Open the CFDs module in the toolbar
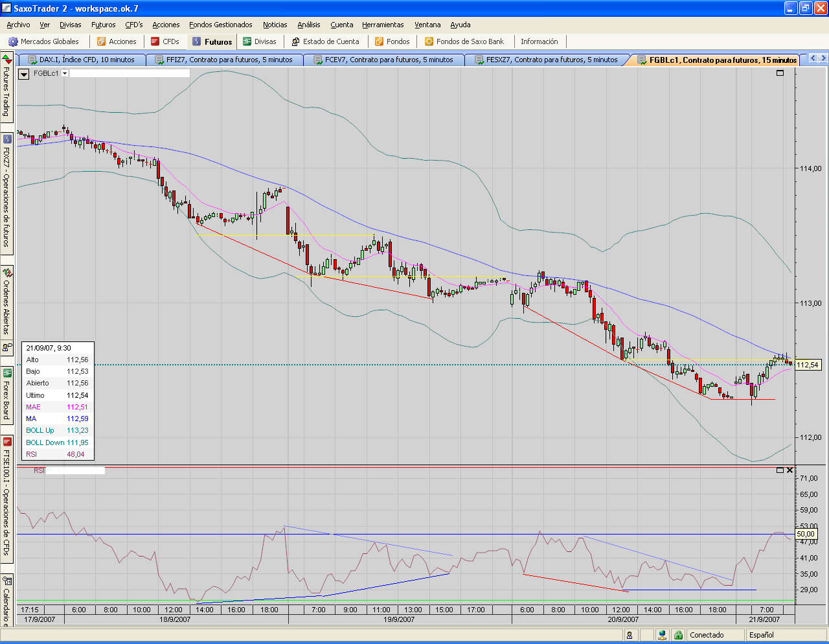The image size is (829, 644). [x=165, y=41]
